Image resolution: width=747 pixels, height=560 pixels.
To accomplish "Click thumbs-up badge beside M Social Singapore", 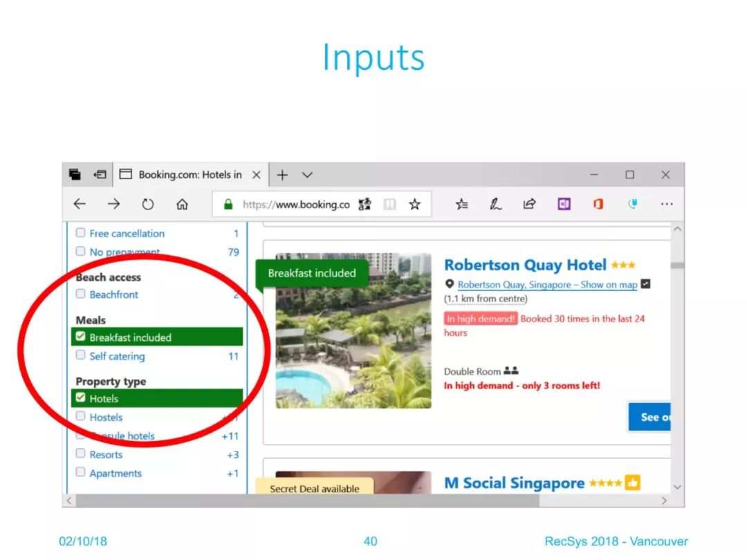I will [x=632, y=483].
